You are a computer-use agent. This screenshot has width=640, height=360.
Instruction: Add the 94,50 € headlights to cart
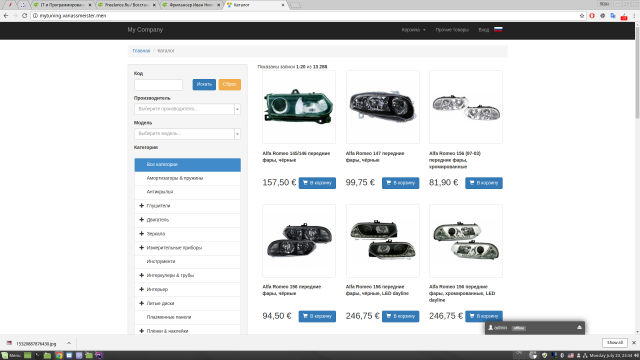pyautogui.click(x=317, y=316)
